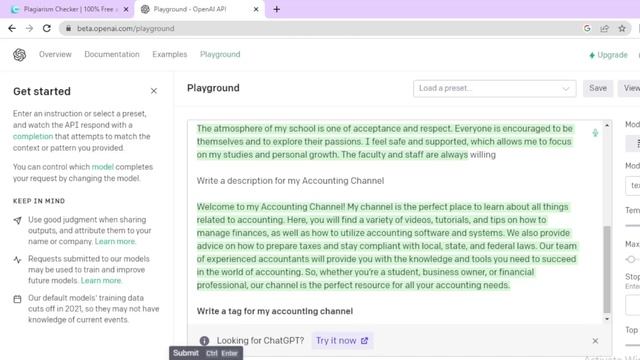Close the Plagiarism Checker tab

(126, 9)
